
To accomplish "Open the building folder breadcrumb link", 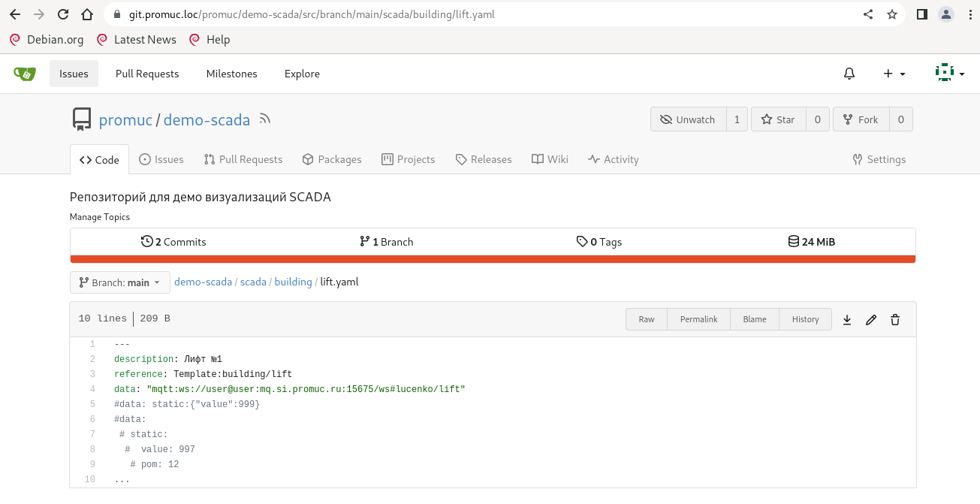I will 293,282.
